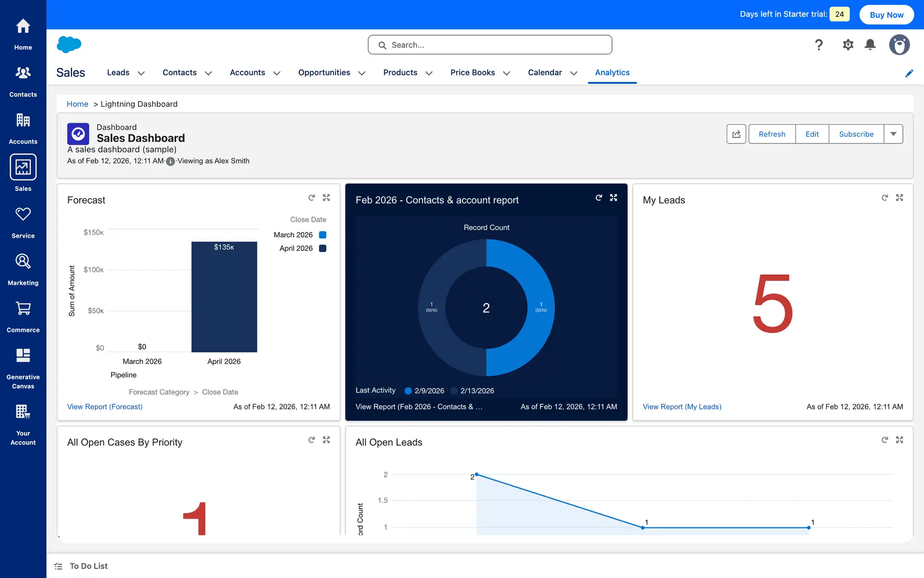Open the notifications bell

coord(870,45)
